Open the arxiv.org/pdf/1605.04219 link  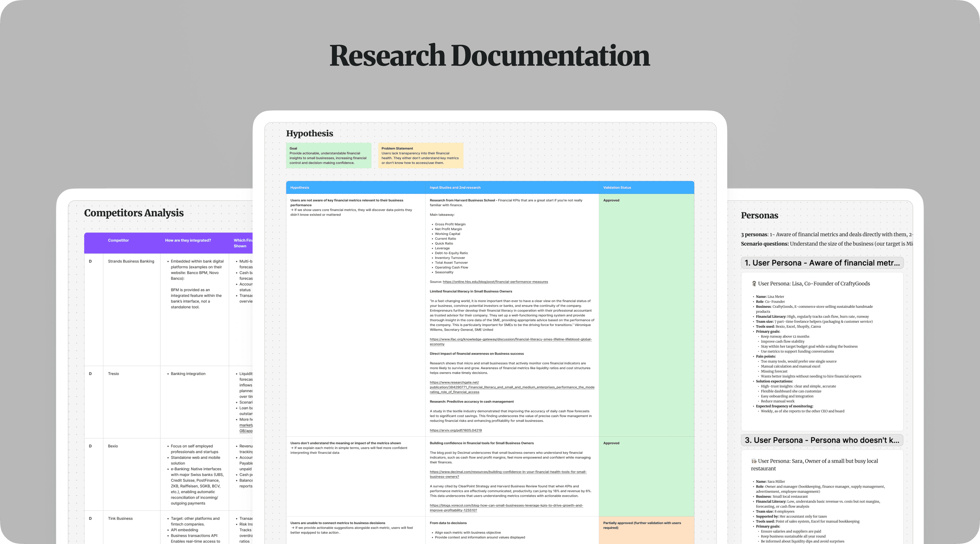[x=455, y=430]
